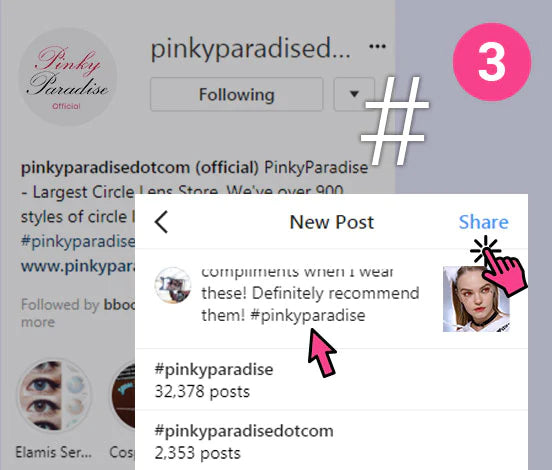This screenshot has width=552, height=470.
Task: Select the #pinkyparadisedotcom hashtag suggestion
Action: point(331,441)
